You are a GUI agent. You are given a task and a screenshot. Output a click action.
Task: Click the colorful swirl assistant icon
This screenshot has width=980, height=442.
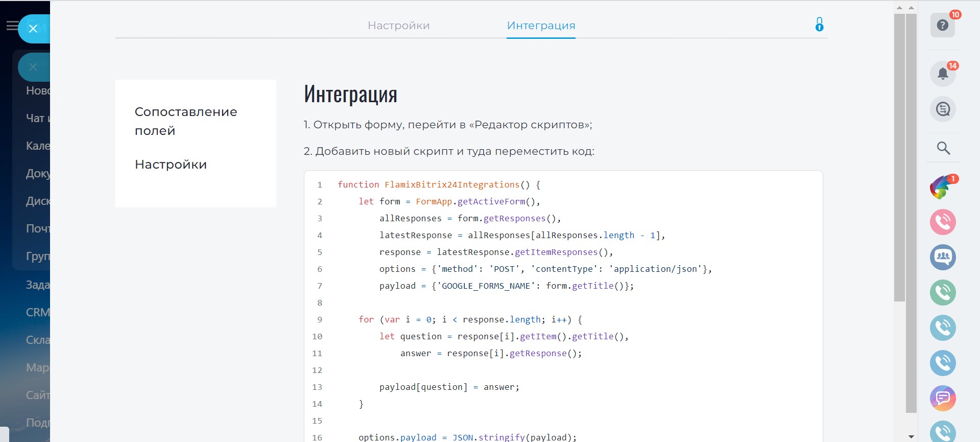(941, 187)
